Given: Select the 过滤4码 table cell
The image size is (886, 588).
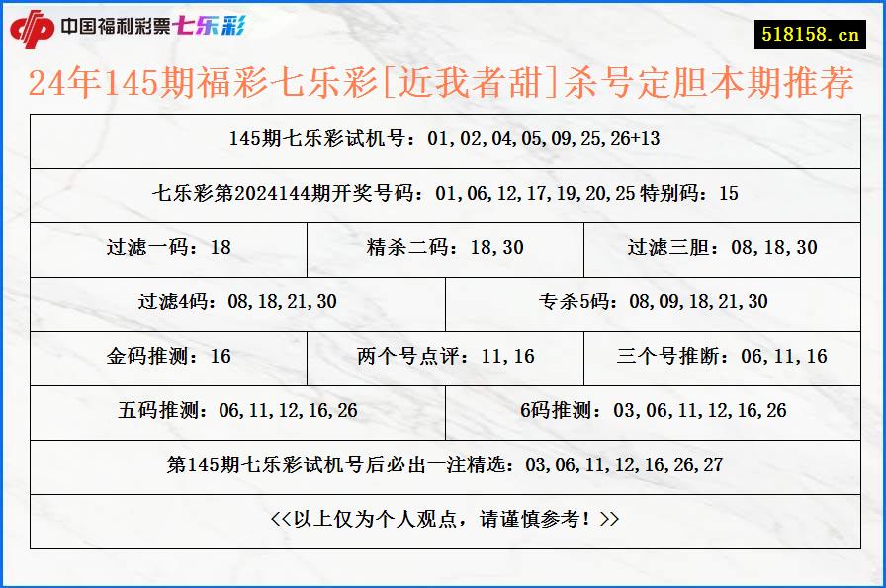Looking at the screenshot, I should (239, 303).
